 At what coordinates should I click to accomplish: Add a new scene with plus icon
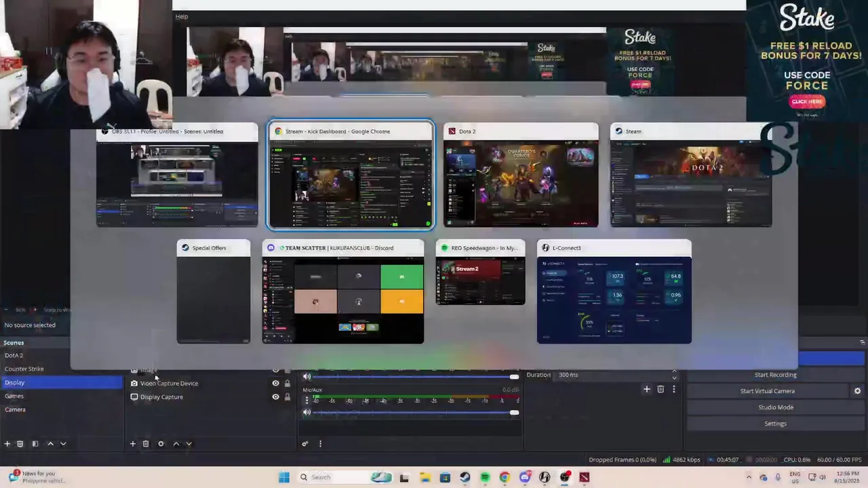[7, 444]
